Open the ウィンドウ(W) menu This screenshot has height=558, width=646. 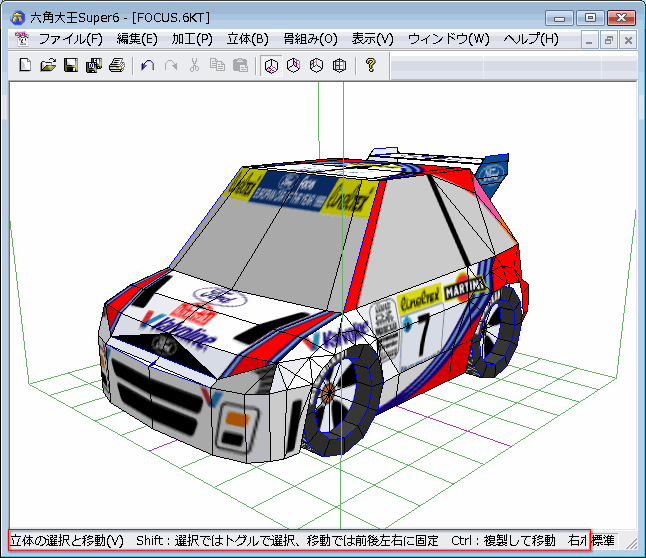pos(449,39)
